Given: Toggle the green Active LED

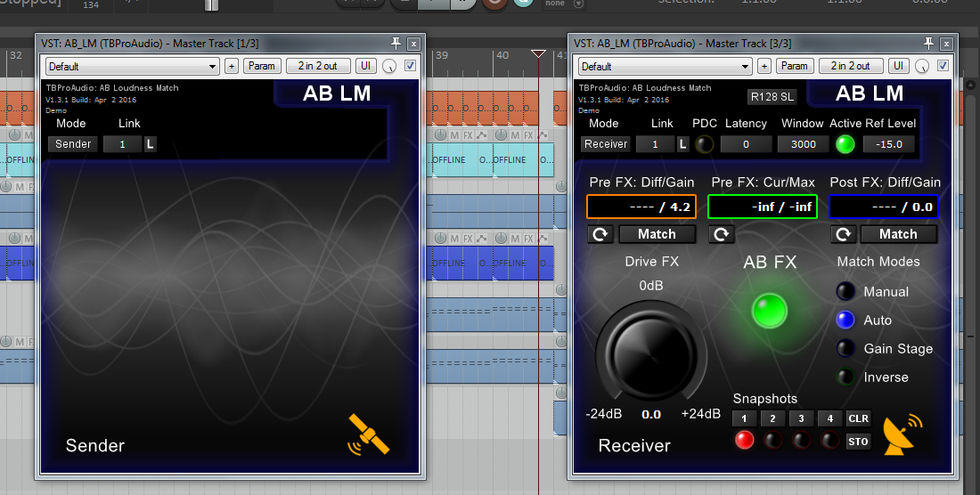Looking at the screenshot, I should [x=845, y=144].
